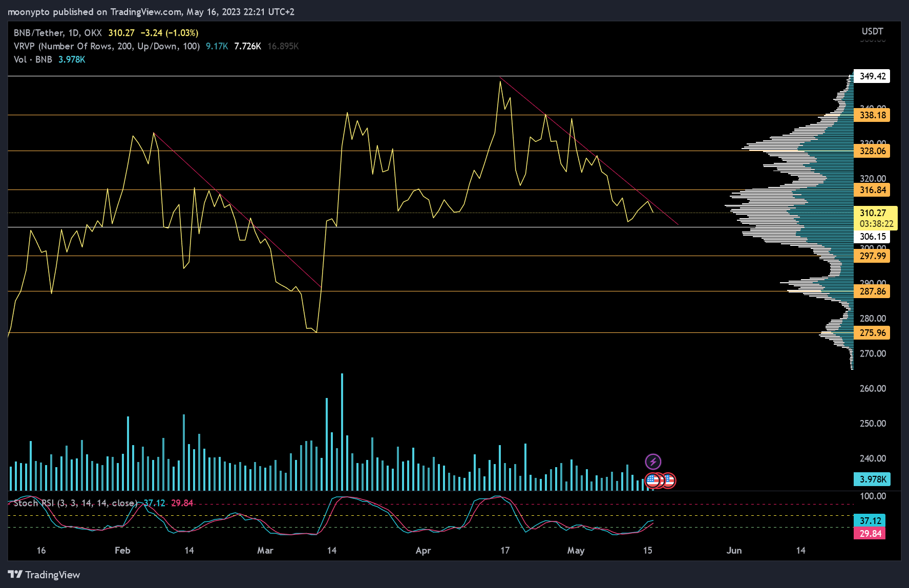Select the Vol · BNB indicator label
Screen dimensions: 909x588
coord(33,59)
